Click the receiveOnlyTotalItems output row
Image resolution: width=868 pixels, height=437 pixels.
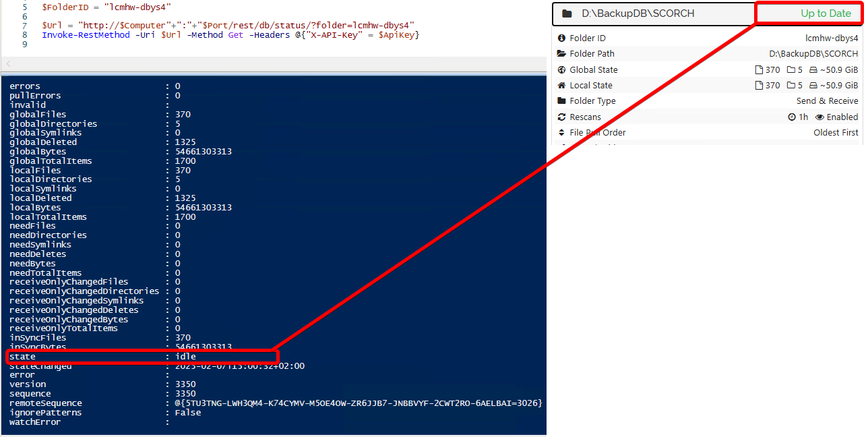pyautogui.click(x=94, y=328)
